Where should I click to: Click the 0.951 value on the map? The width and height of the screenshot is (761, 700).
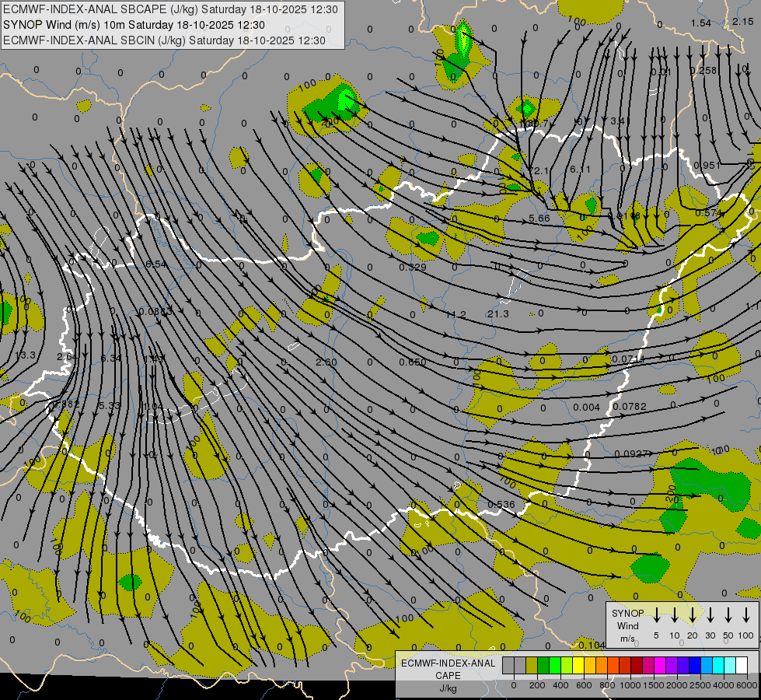coord(707,165)
